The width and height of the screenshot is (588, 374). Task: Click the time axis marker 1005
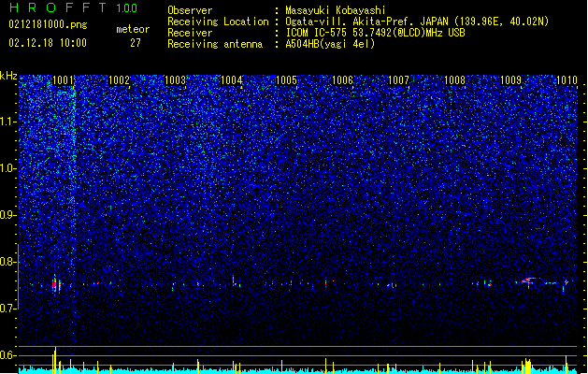pyautogui.click(x=286, y=80)
